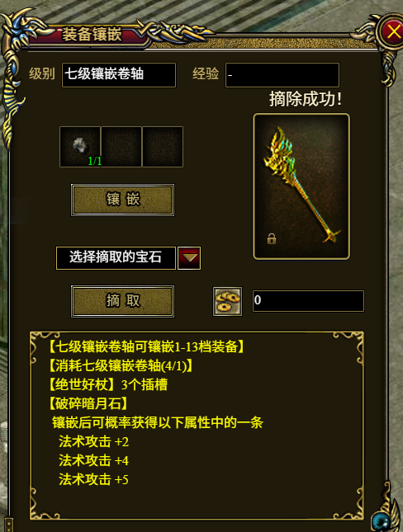The width and height of the screenshot is (403, 532).
Task: Click the padlock icon on the weapon card
Action: pyautogui.click(x=272, y=239)
